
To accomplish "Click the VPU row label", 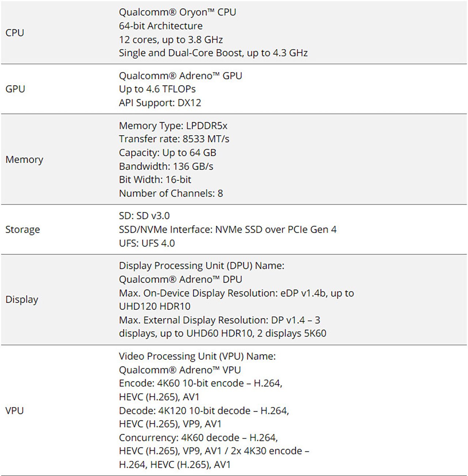I will [x=15, y=411].
